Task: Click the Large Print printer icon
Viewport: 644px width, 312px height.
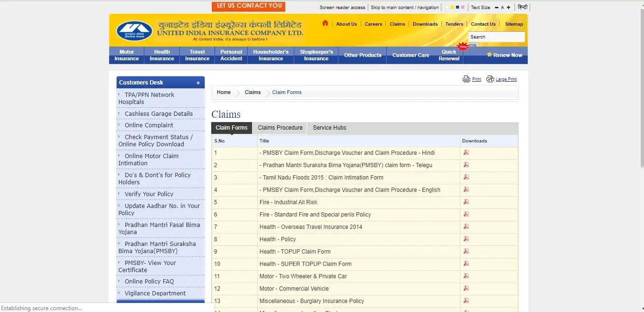Action: pyautogui.click(x=490, y=79)
